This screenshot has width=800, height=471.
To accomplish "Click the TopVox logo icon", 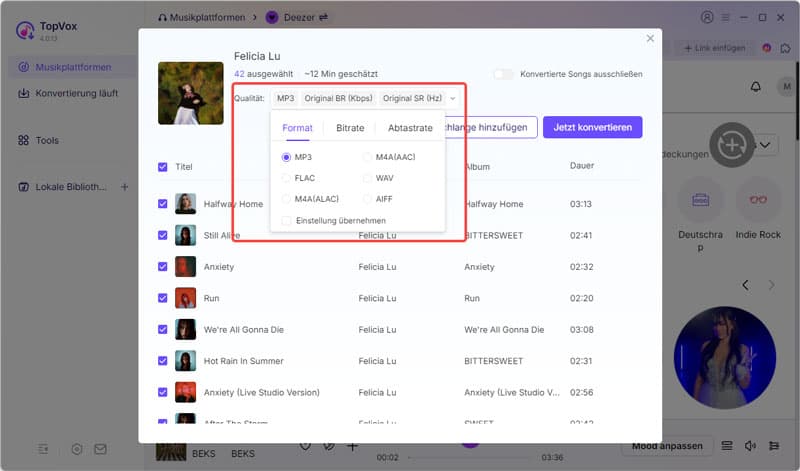I will pos(25,31).
